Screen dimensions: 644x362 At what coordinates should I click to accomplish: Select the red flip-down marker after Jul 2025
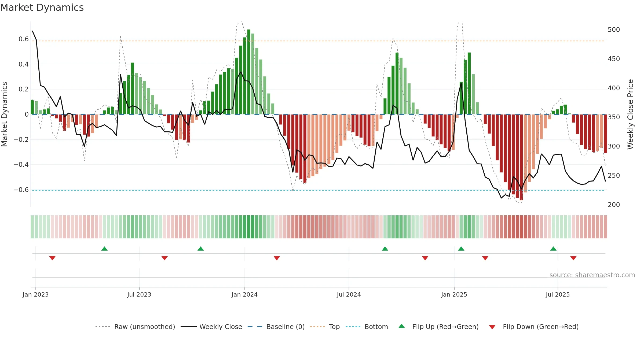pos(573,258)
